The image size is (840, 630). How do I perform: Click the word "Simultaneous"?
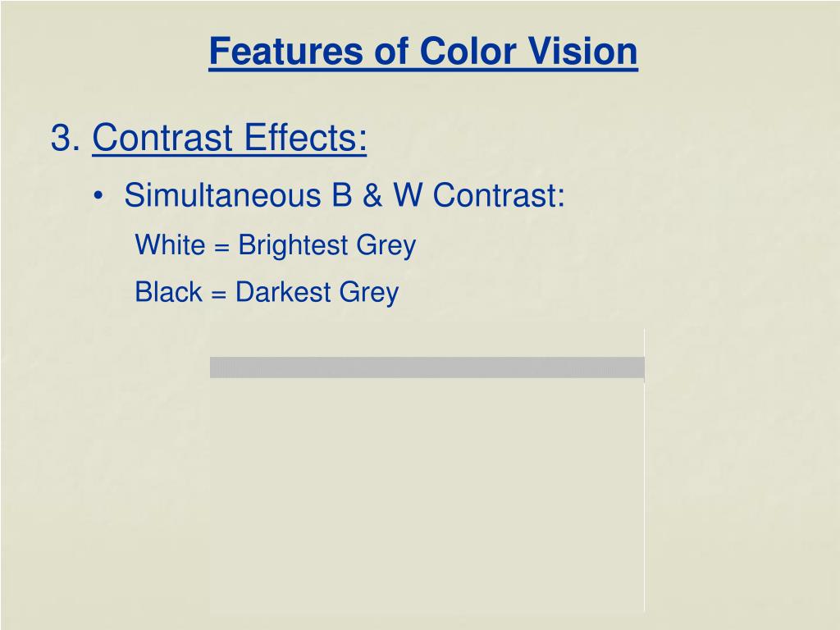[222, 194]
